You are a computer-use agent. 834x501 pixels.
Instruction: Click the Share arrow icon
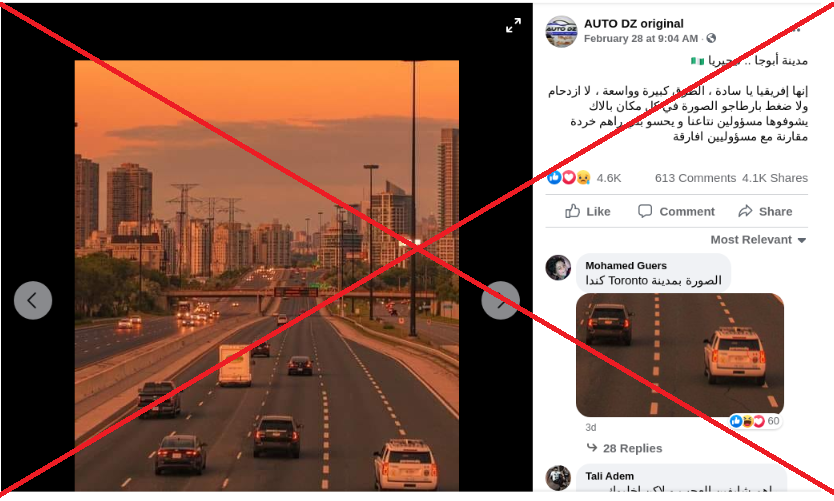(x=745, y=211)
